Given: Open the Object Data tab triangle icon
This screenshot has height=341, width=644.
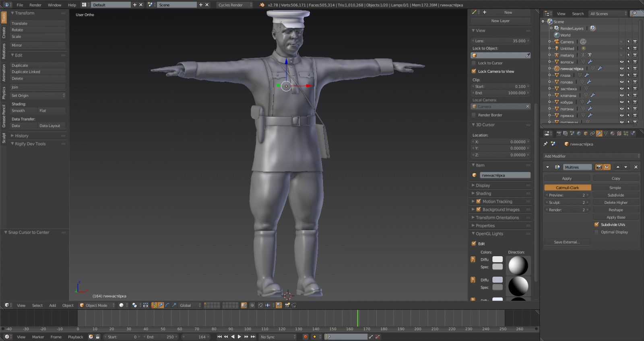Looking at the screenshot, I should [606, 134].
